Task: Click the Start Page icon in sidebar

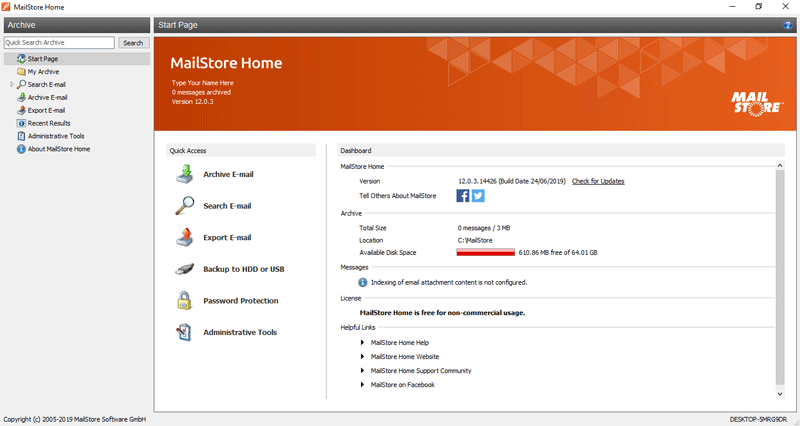Action: [x=21, y=59]
